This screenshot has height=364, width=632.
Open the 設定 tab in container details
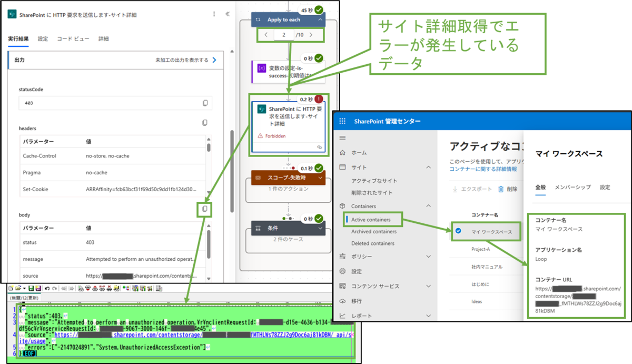tap(605, 187)
